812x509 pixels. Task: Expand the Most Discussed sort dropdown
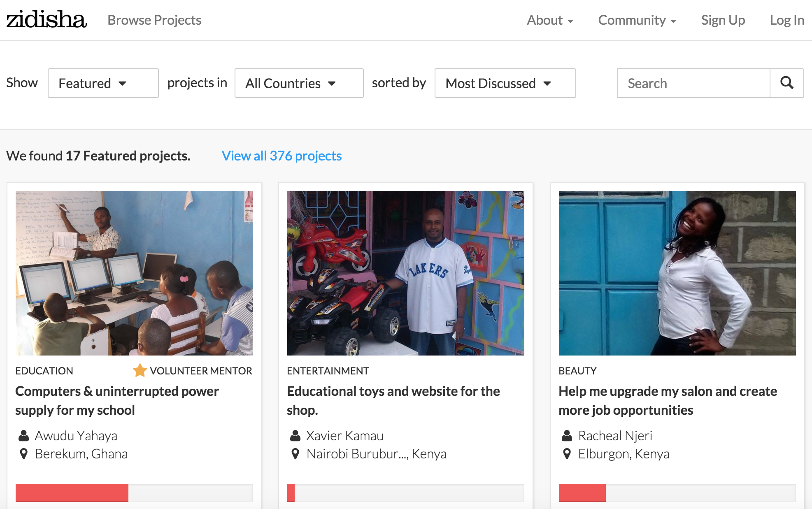point(505,83)
